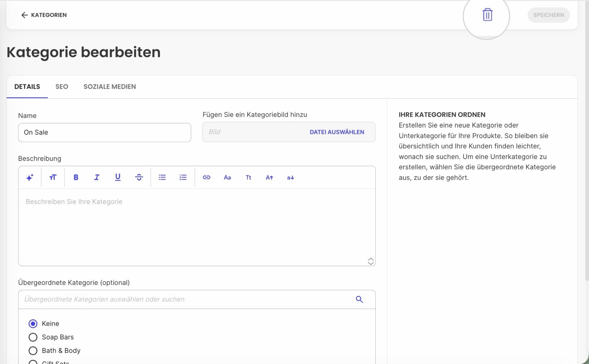
Task: Switch to the SEO tab
Action: click(x=62, y=87)
